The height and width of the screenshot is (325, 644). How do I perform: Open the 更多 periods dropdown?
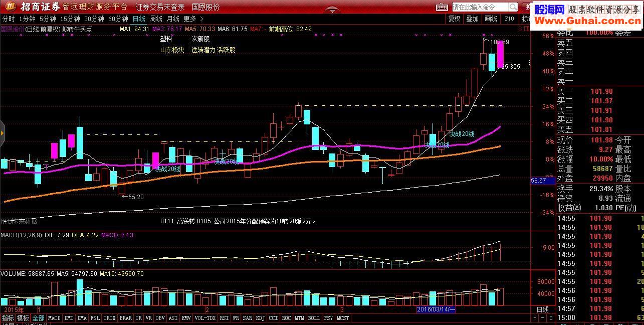[x=192, y=19]
